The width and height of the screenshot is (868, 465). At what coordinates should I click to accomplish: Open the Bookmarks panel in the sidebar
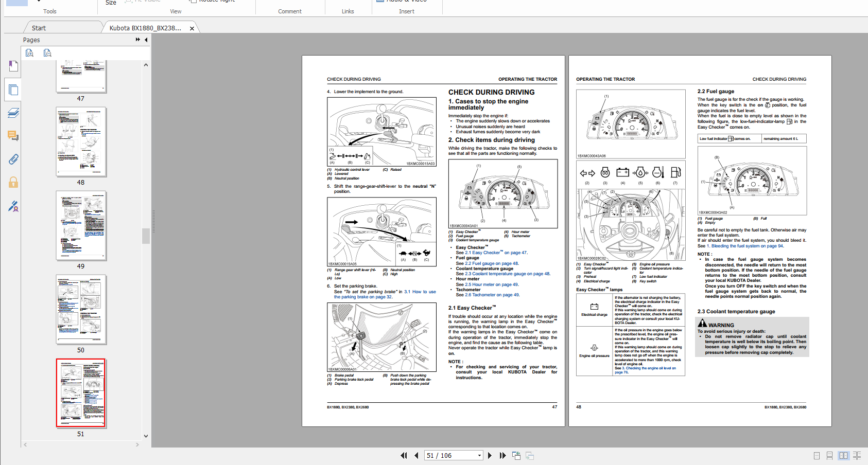coord(13,65)
